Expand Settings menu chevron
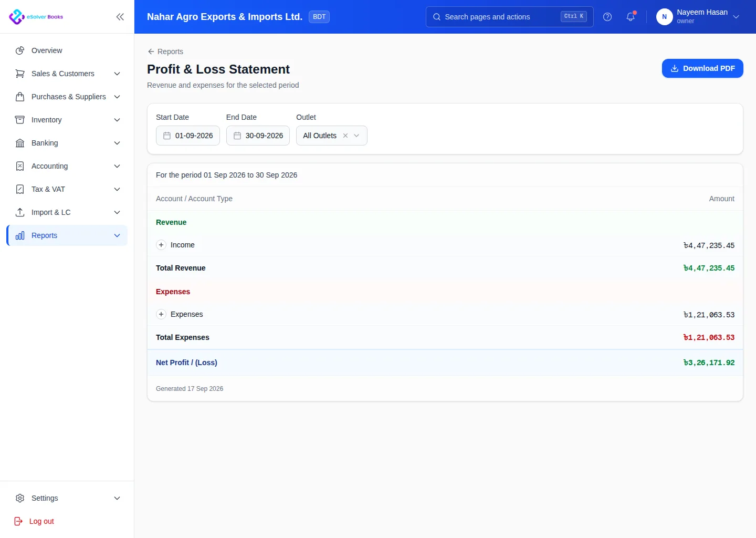756x538 pixels. tap(117, 498)
